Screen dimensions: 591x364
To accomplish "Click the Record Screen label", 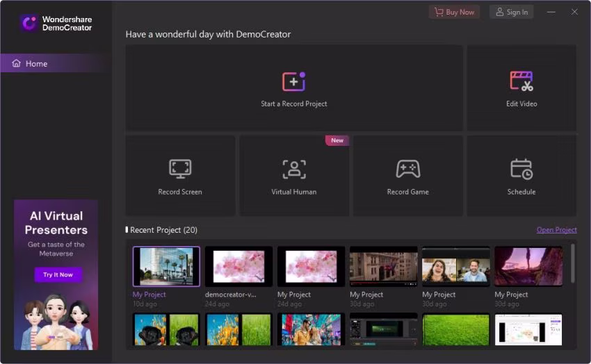I will [x=180, y=192].
